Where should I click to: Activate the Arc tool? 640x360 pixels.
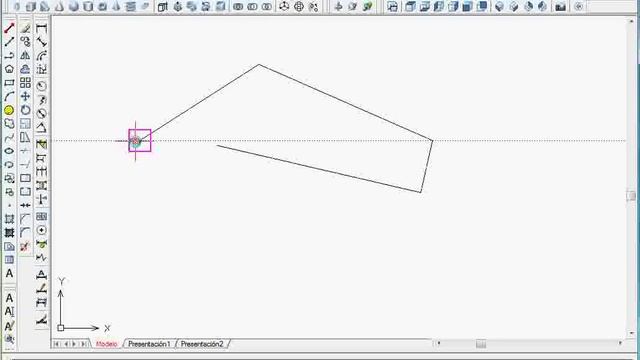[9, 96]
